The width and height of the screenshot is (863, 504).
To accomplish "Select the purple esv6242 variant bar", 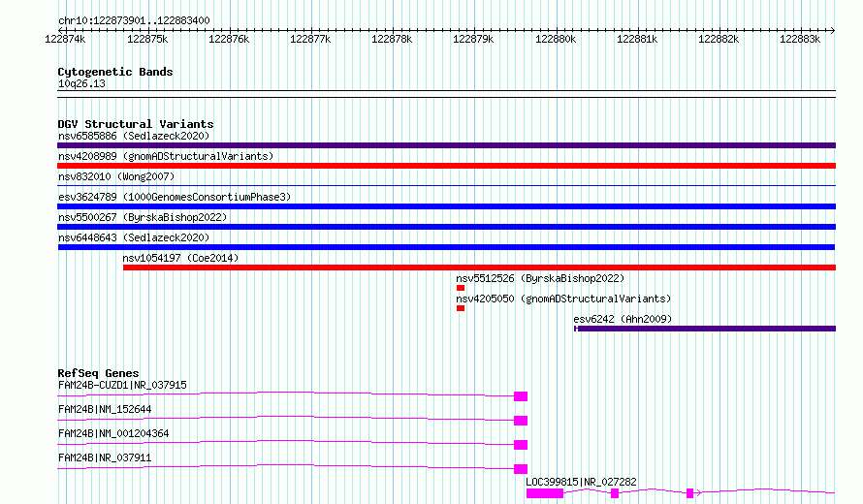I will [x=705, y=329].
